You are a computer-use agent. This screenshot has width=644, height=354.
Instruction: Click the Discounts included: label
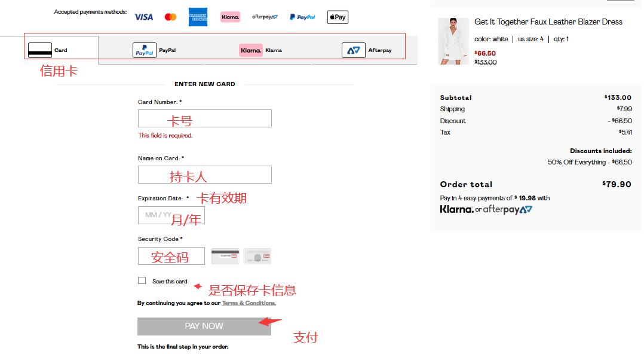[x=601, y=151]
